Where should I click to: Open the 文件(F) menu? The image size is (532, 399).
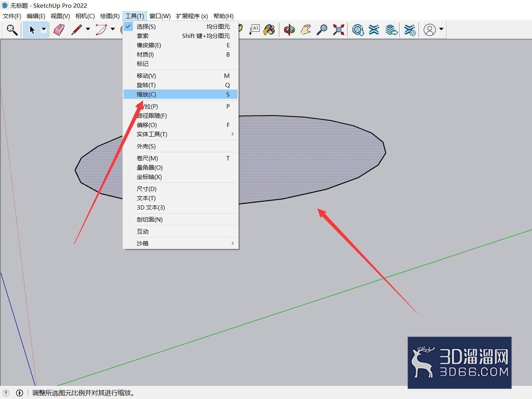coord(12,16)
